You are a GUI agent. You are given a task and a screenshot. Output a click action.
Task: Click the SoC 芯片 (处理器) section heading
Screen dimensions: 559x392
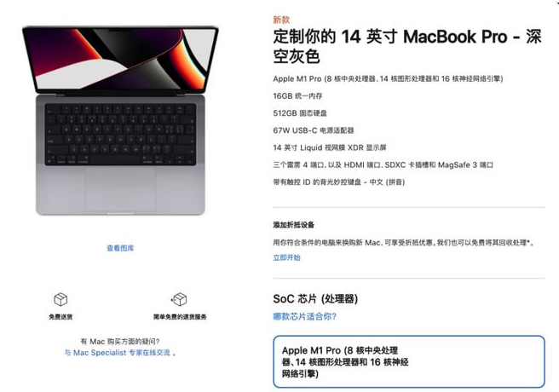[x=315, y=298]
